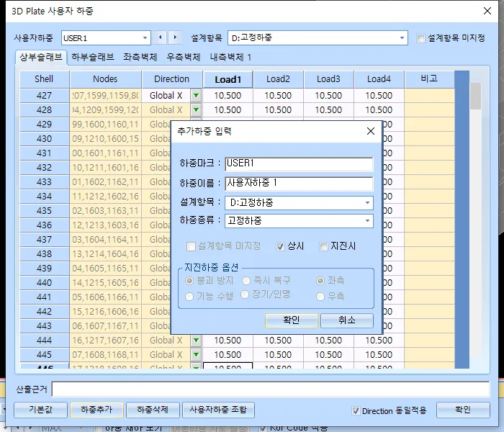The width and height of the screenshot is (504, 432).
Task: Select the 즉시 복구 radio option
Action: tap(246, 281)
